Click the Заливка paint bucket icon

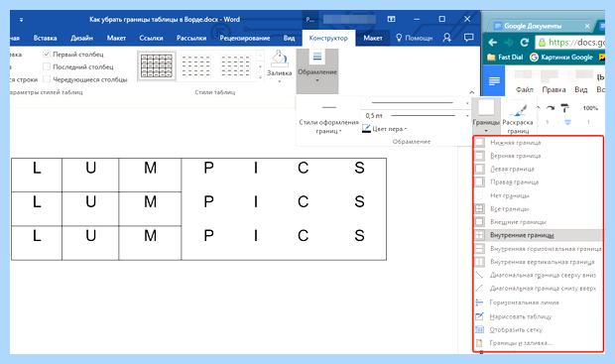pyautogui.click(x=280, y=59)
